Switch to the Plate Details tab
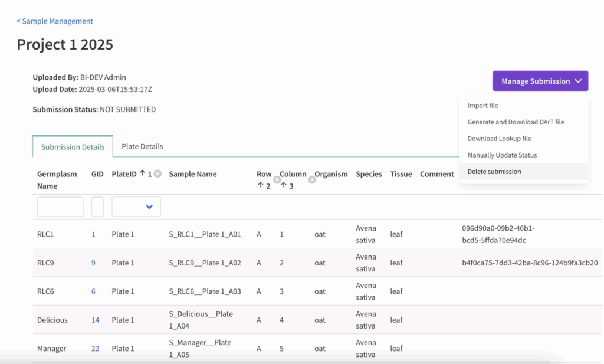604x364 pixels. click(x=142, y=146)
